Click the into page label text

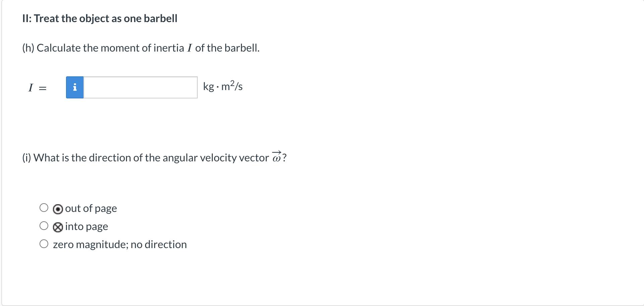86,227
